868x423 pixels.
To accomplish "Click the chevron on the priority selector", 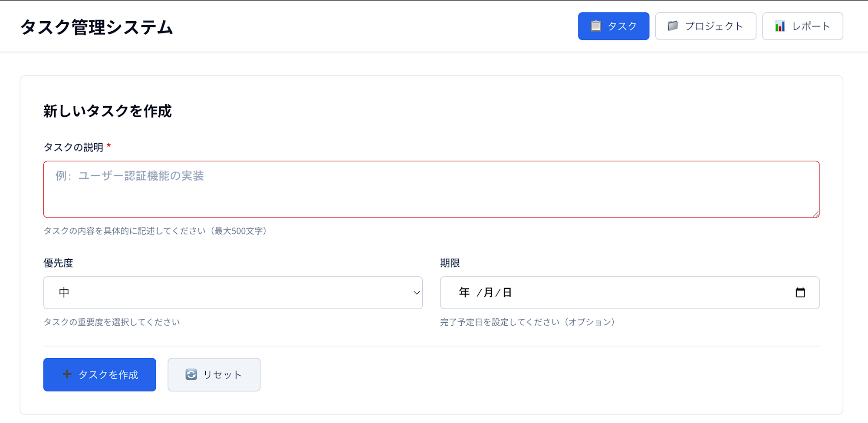I will [415, 292].
